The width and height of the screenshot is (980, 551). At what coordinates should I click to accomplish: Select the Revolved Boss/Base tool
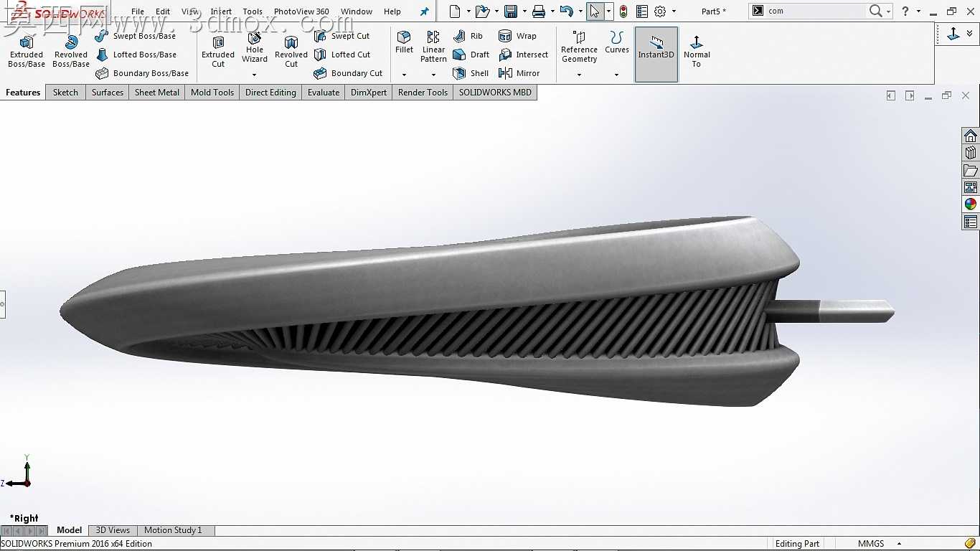tap(71, 51)
